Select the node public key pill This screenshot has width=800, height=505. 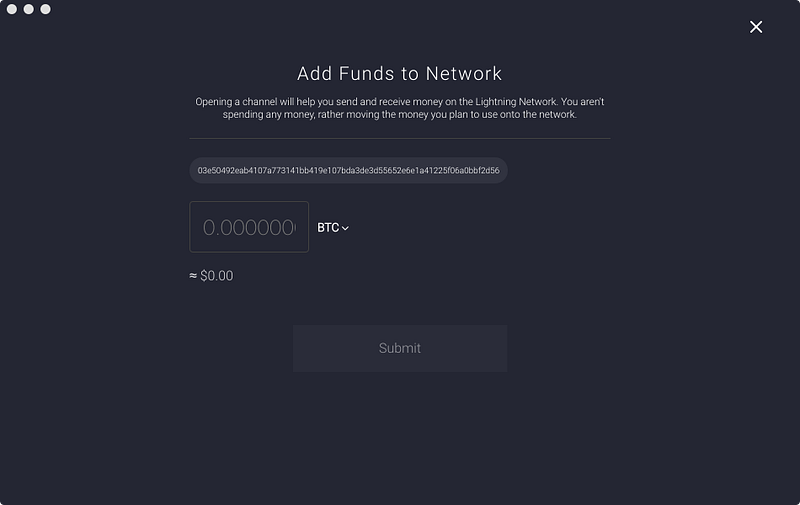(348, 171)
